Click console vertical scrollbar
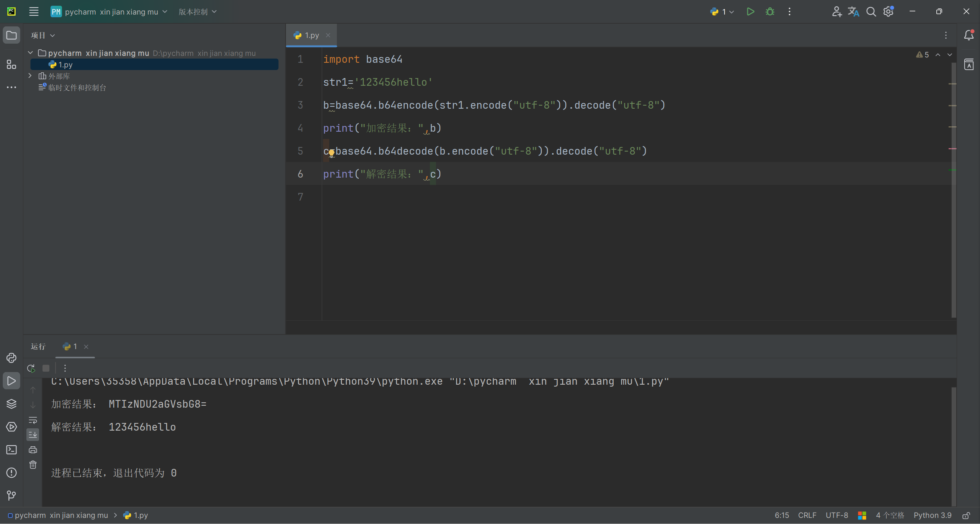This screenshot has height=524, width=980. click(x=954, y=446)
